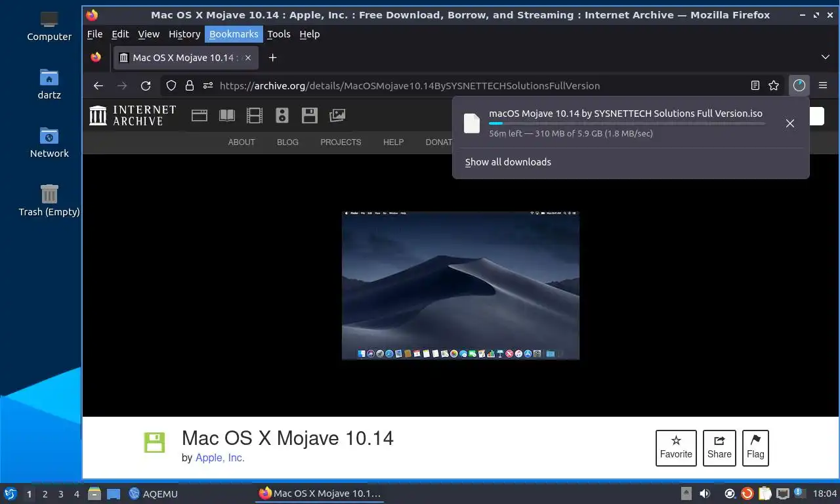Select the Mac OS X Mojave browser tab
This screenshot has height=504, width=840.
[186, 58]
